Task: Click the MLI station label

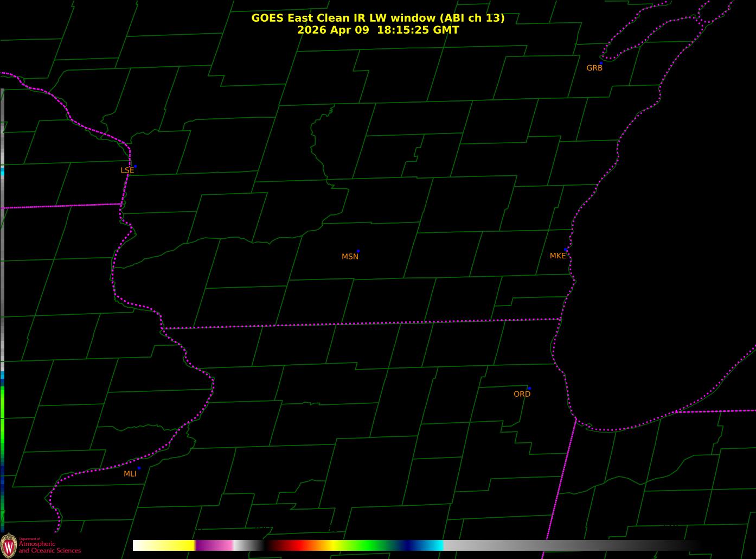Action: 130,474
